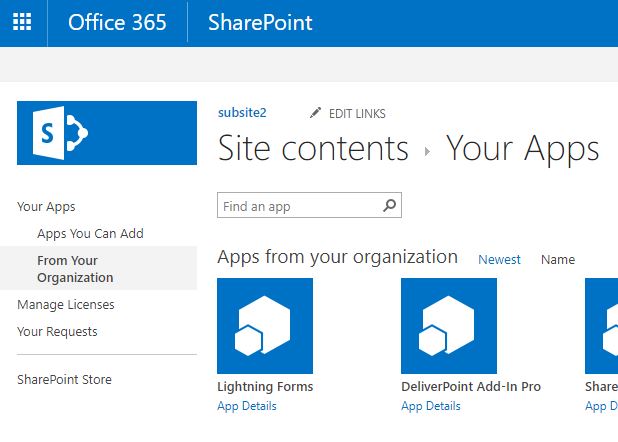Screen dimensions: 618x442
Task: Click EDIT LINKS text
Action: pos(357,114)
